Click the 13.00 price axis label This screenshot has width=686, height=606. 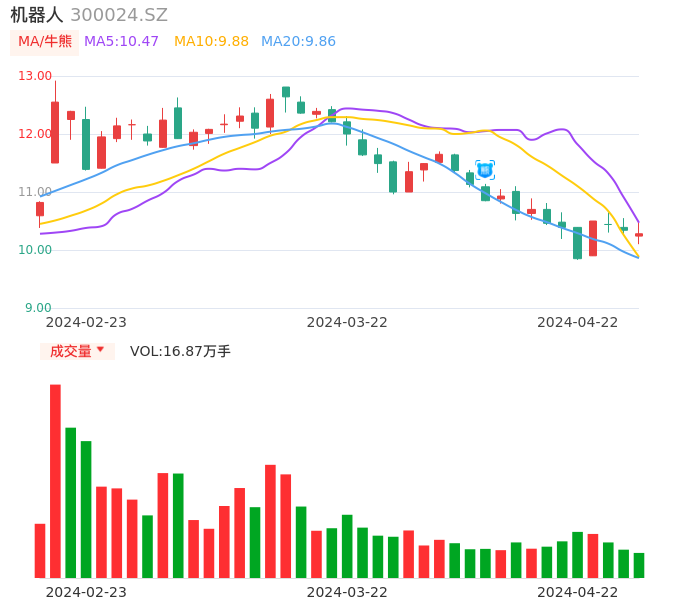click(35, 76)
